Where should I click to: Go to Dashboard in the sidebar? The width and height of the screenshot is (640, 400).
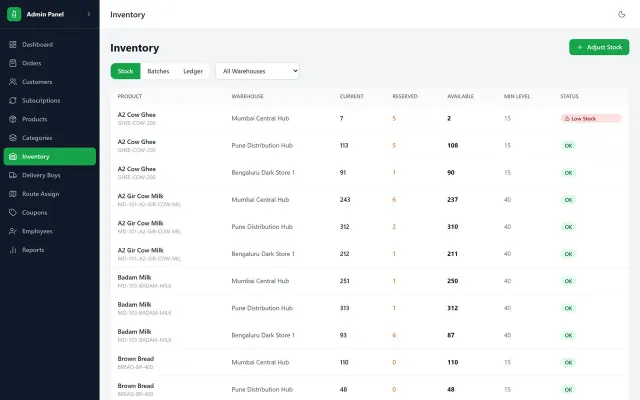point(50,44)
